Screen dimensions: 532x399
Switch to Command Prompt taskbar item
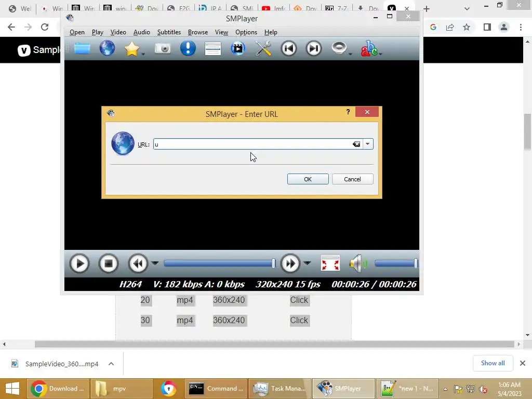click(217, 389)
